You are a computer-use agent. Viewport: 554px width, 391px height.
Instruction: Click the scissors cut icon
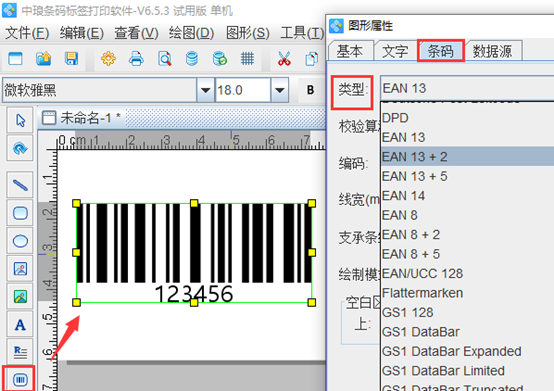point(284,59)
